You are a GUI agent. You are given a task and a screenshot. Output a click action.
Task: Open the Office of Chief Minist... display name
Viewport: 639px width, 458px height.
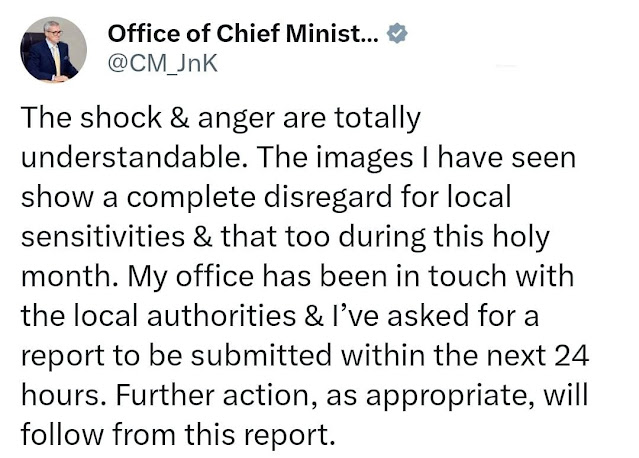(243, 33)
